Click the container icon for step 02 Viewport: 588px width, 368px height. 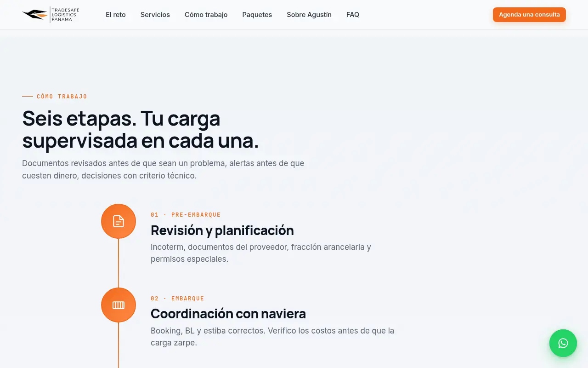(x=119, y=305)
